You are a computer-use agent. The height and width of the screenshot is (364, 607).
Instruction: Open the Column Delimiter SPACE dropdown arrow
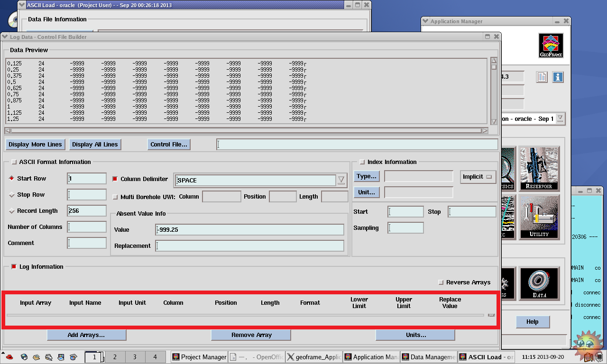[x=341, y=180]
